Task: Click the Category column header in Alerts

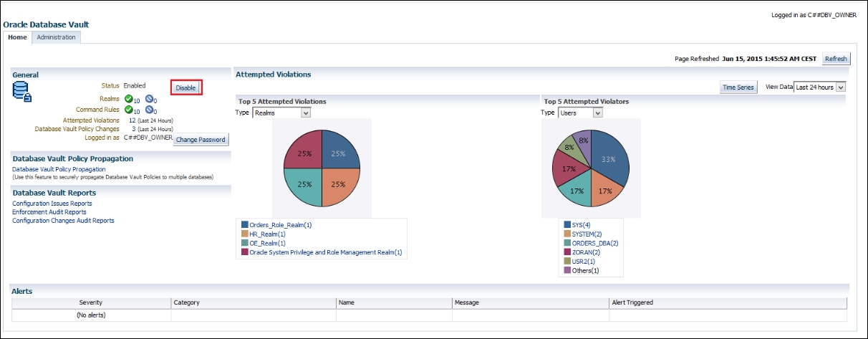Action: (254, 303)
